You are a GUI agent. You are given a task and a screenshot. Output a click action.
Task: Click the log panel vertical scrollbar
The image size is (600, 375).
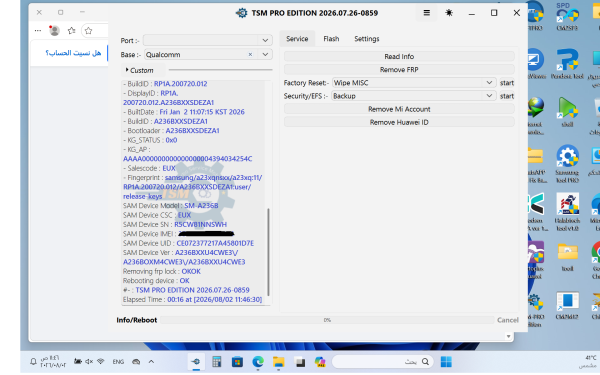pyautogui.click(x=268, y=252)
